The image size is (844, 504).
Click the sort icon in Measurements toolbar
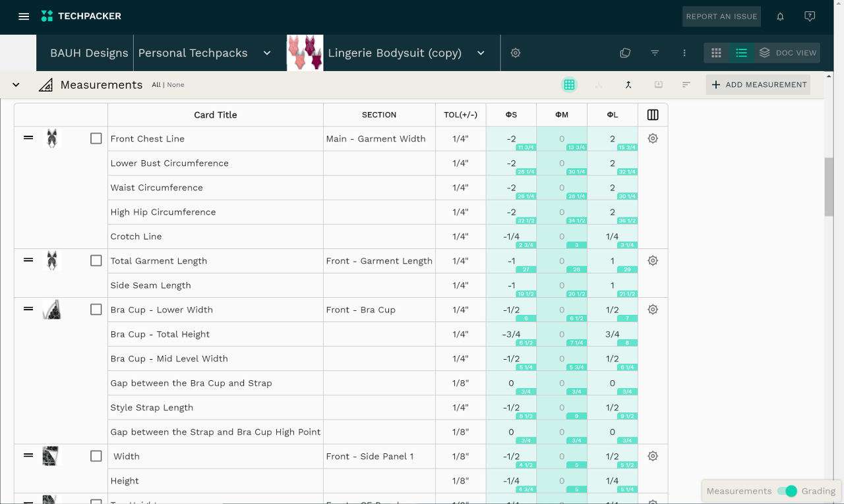pyautogui.click(x=686, y=84)
